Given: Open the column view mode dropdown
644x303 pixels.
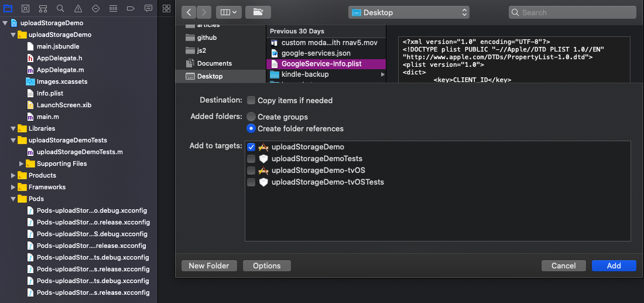Looking at the screenshot, I should [228, 12].
